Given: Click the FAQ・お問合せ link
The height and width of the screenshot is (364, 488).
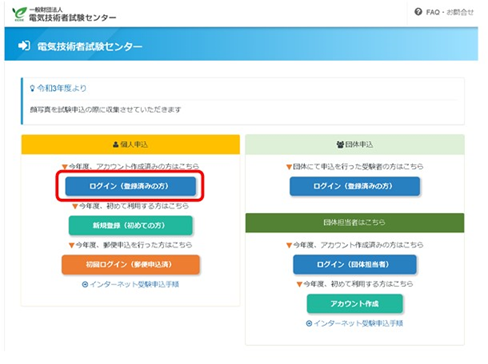Looking at the screenshot, I should point(449,12).
